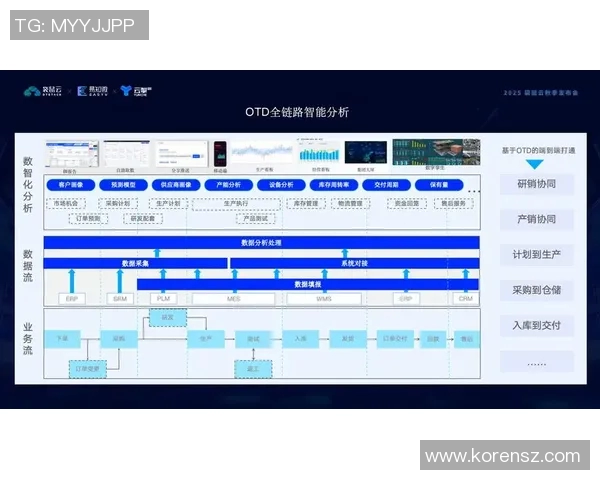
Task: Click the 交付周期 pill button
Action: point(386,185)
